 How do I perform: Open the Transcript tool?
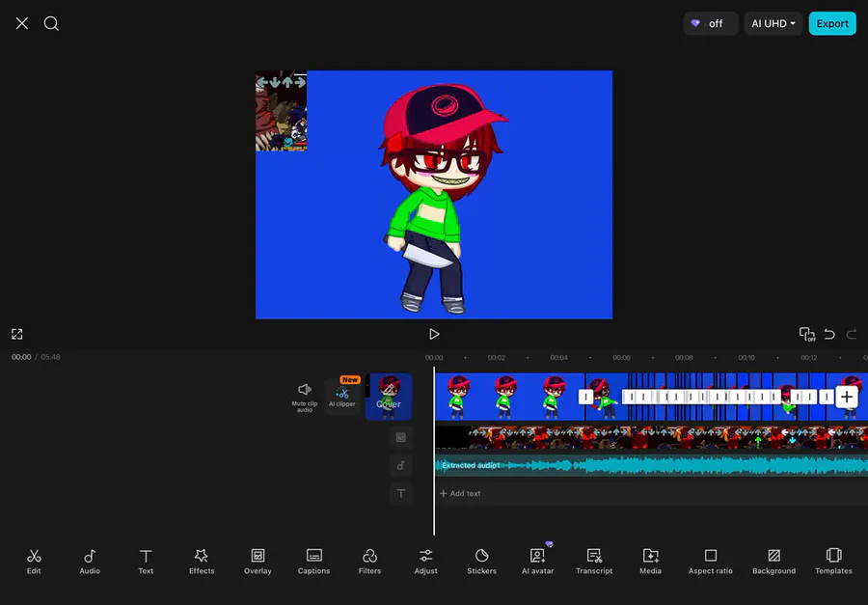(x=594, y=562)
